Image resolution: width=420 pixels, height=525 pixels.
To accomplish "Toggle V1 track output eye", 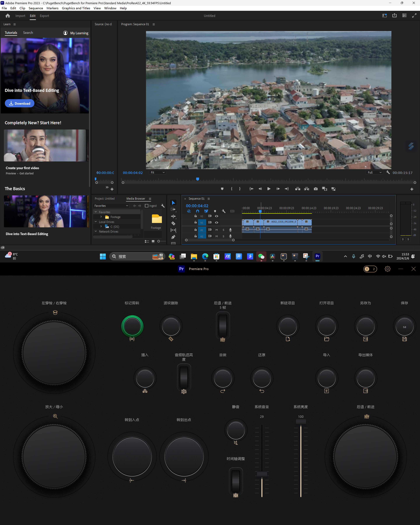I will pyautogui.click(x=216, y=222).
